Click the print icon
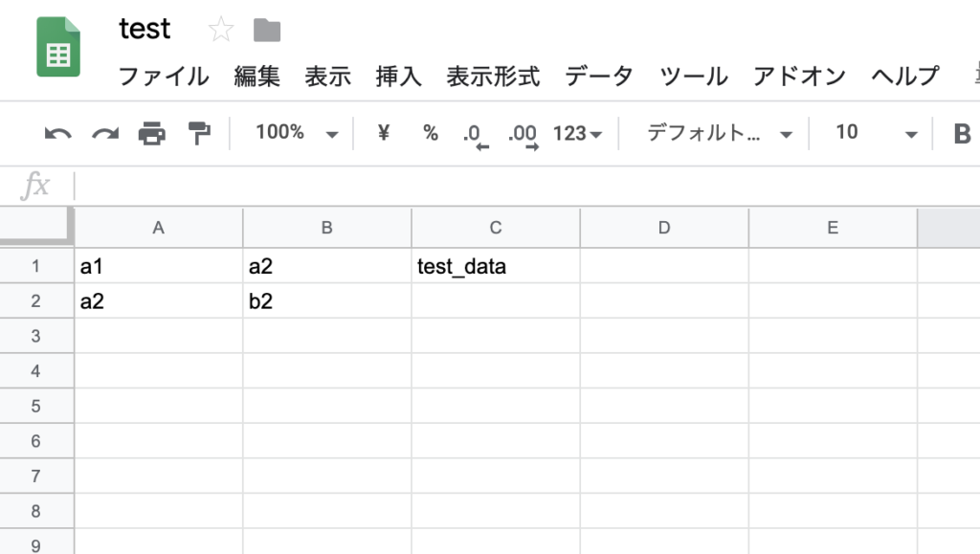The height and width of the screenshot is (554, 980). pyautogui.click(x=152, y=134)
